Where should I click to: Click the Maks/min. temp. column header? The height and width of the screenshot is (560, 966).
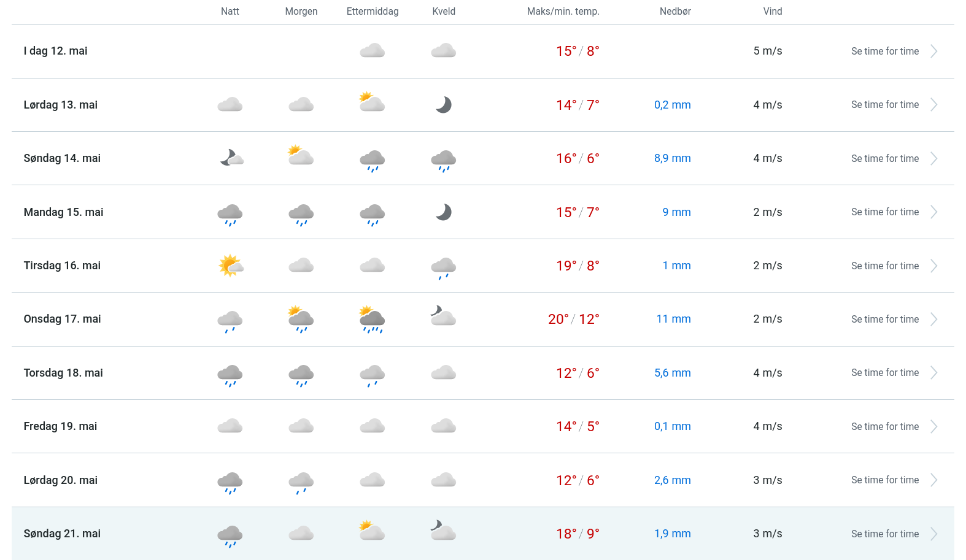(563, 12)
